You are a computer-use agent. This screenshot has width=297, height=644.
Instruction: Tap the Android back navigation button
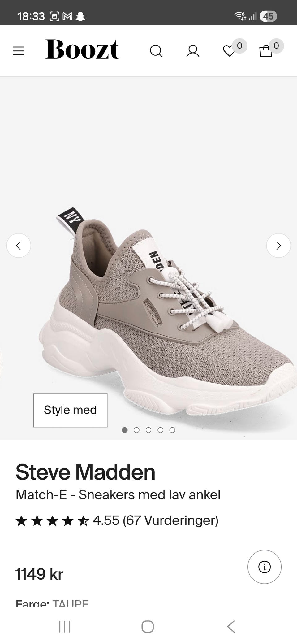[x=231, y=626]
